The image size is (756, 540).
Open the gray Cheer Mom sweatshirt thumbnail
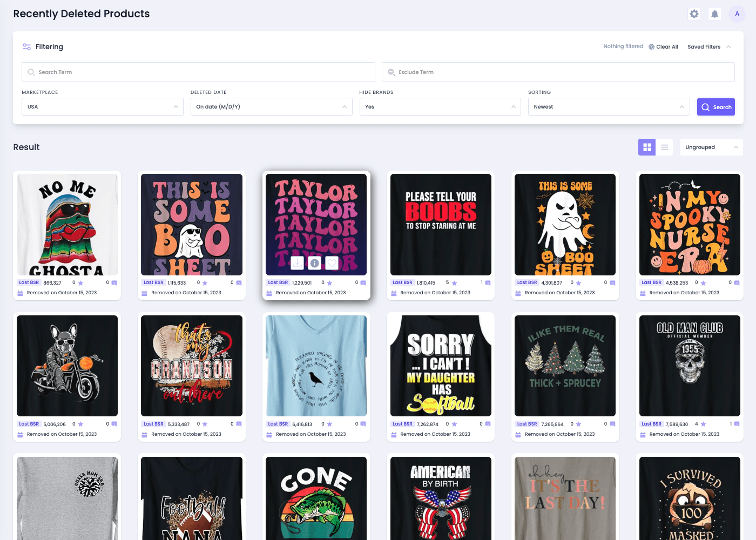[67, 498]
